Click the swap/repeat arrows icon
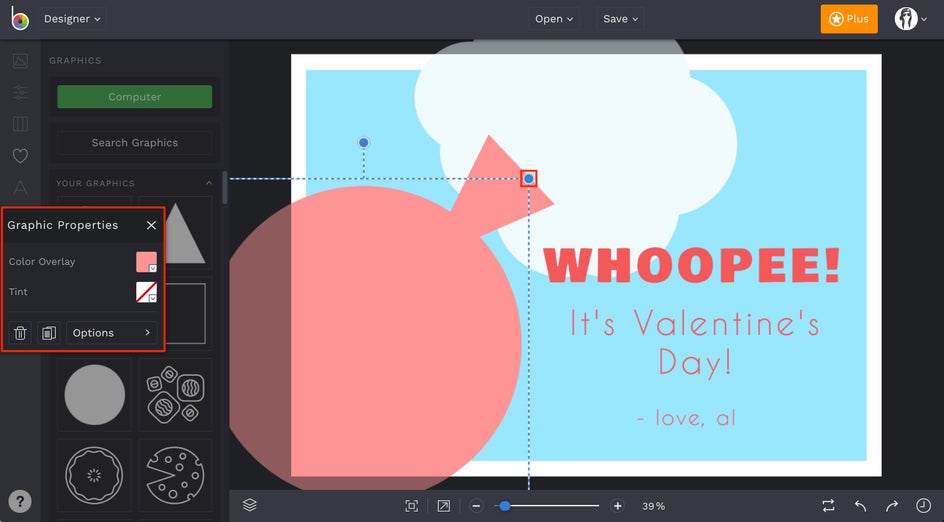 click(x=828, y=506)
